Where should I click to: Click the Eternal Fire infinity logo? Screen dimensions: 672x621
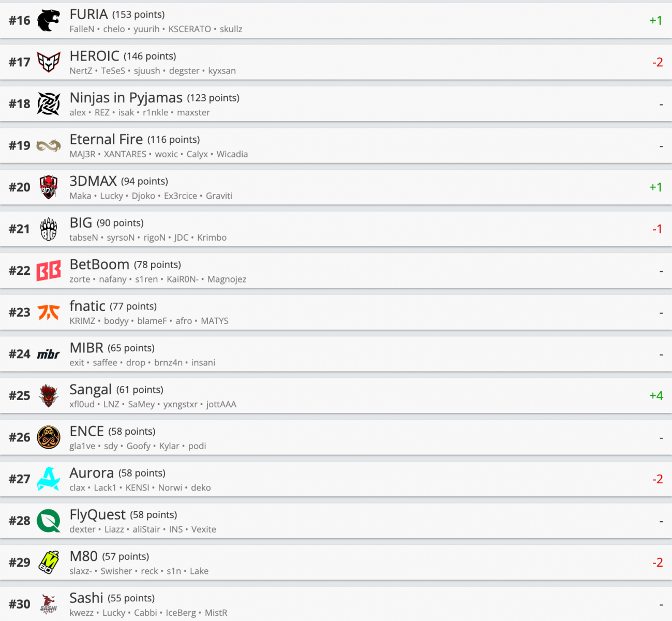tap(49, 146)
